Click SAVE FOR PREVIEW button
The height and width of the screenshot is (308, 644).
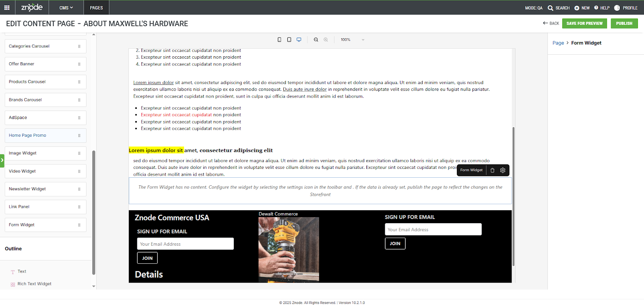coord(584,23)
